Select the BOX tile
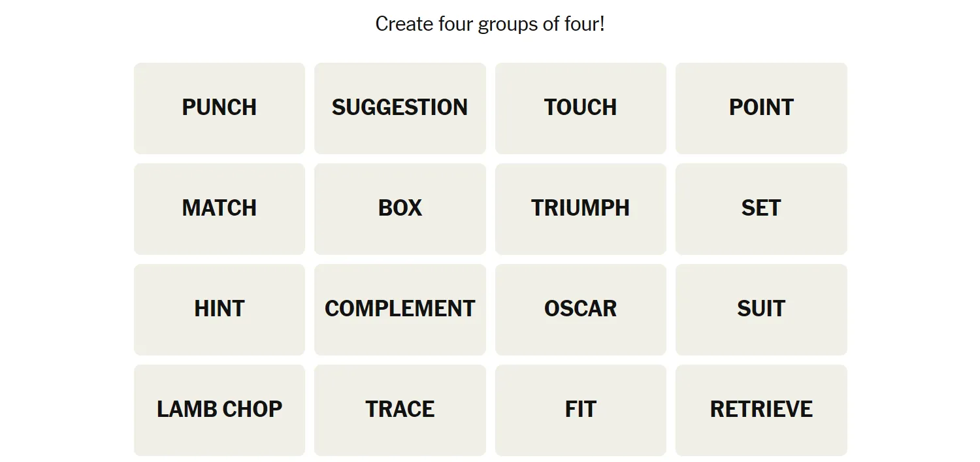980x462 pixels. point(400,209)
